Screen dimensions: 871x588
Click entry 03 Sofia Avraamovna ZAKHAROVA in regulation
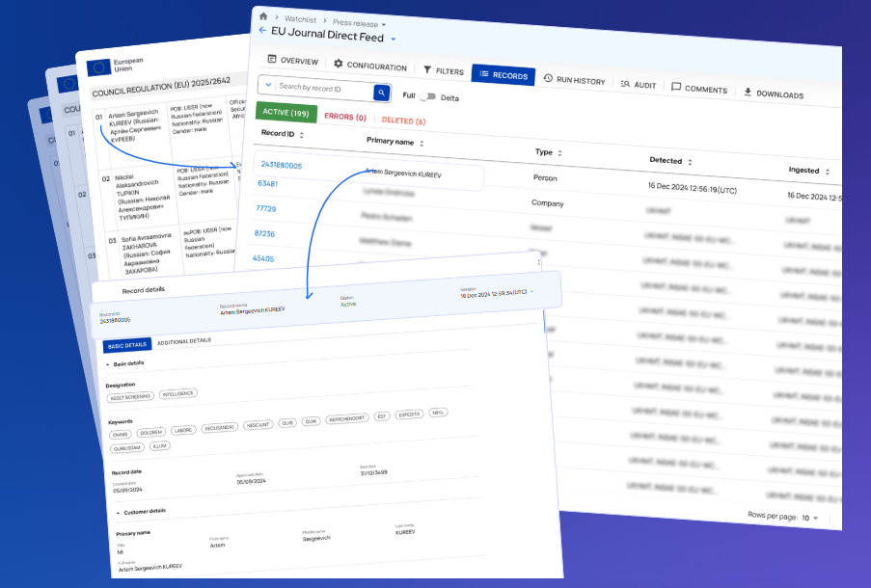144,253
